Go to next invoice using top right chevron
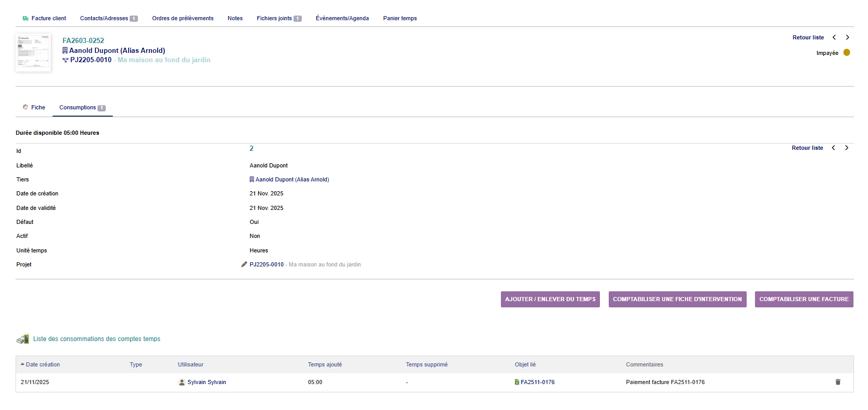Screen dimensions: 868x410 point(847,37)
